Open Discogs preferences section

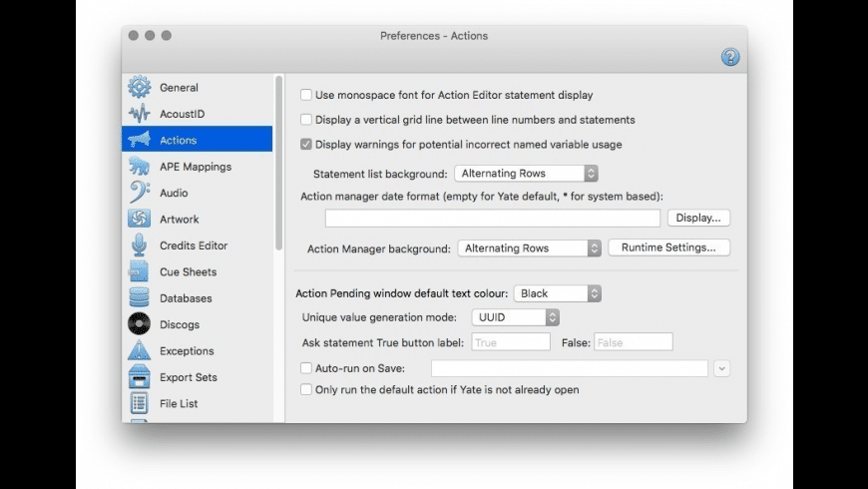coord(198,324)
